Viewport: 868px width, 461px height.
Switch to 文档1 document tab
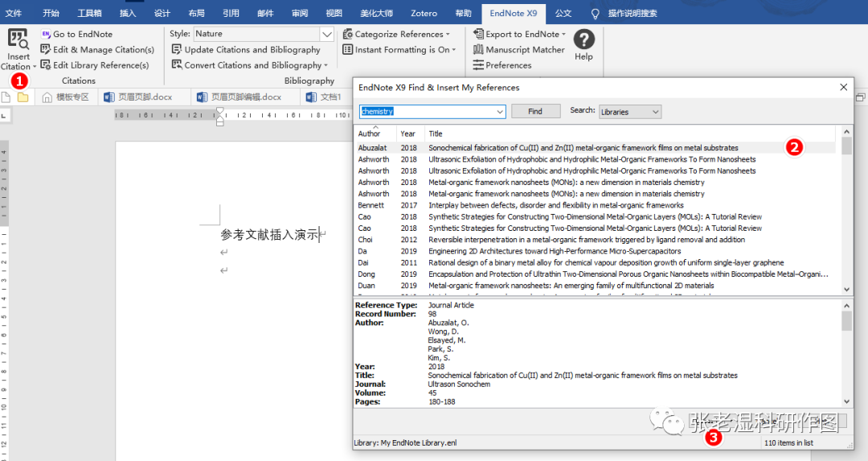(x=325, y=97)
